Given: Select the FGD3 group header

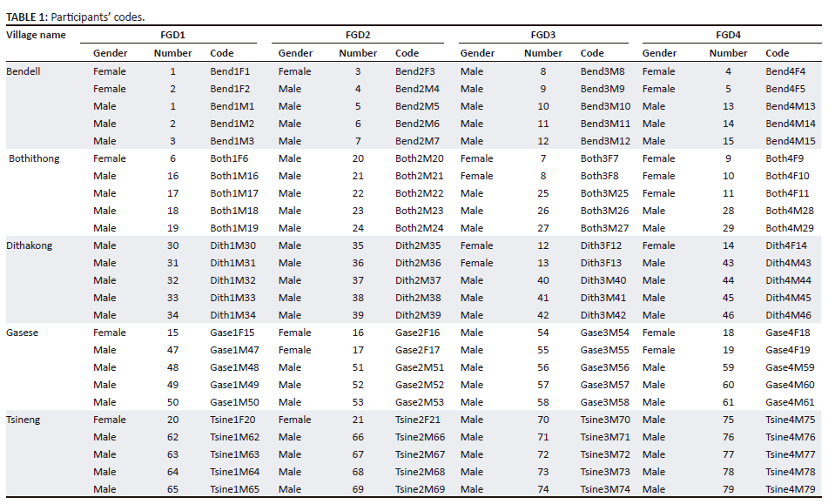Looking at the screenshot, I should pos(543,35).
